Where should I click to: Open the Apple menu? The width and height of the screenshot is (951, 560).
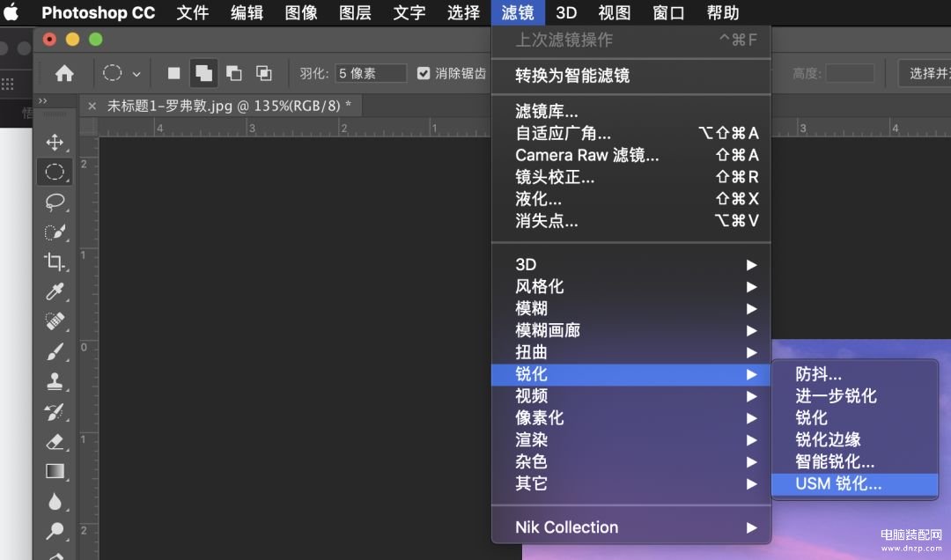point(11,12)
